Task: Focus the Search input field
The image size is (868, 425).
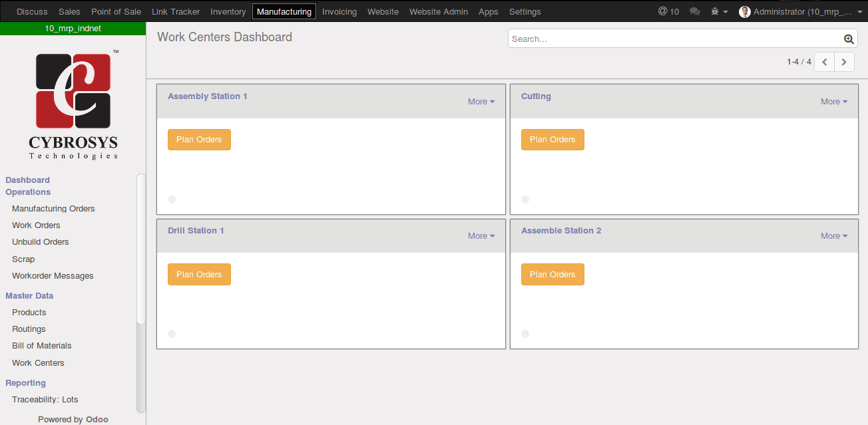Action: point(683,39)
